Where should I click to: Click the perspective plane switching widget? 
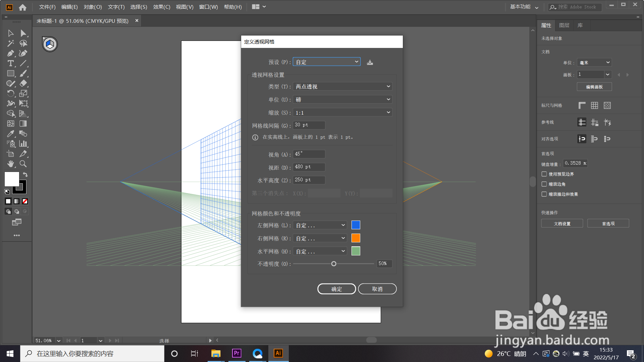pos(50,44)
